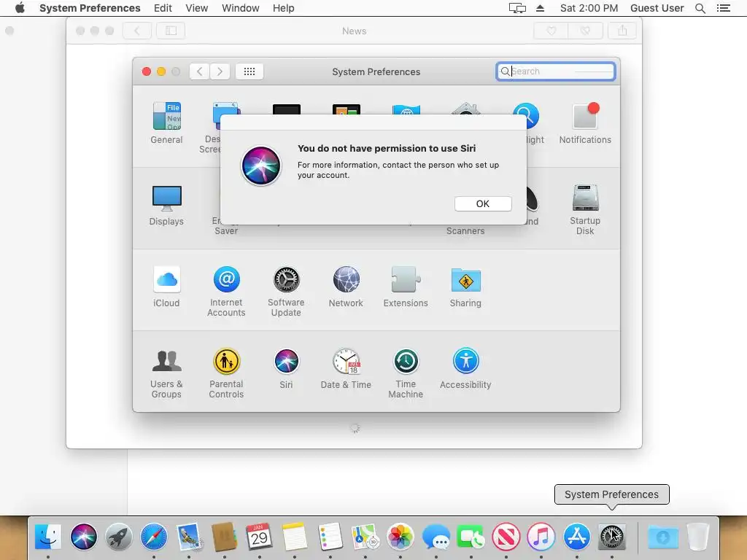Open the System Preferences app menu
Screen dimensions: 747x560
90,8
